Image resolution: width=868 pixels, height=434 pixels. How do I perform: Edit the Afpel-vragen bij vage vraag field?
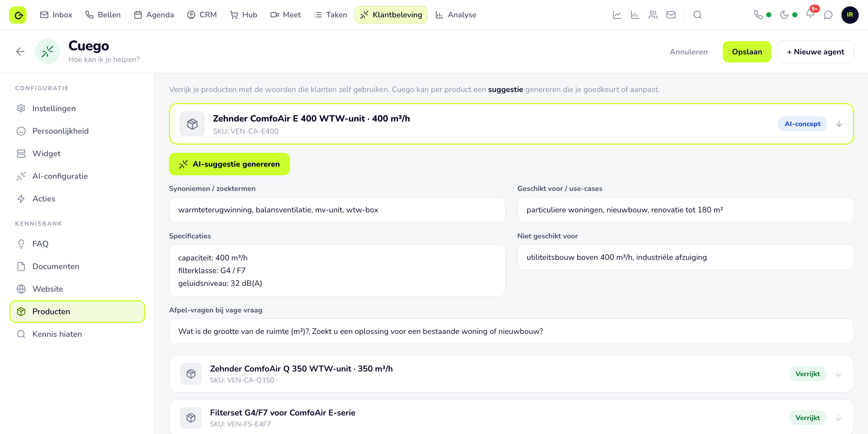[x=511, y=332]
